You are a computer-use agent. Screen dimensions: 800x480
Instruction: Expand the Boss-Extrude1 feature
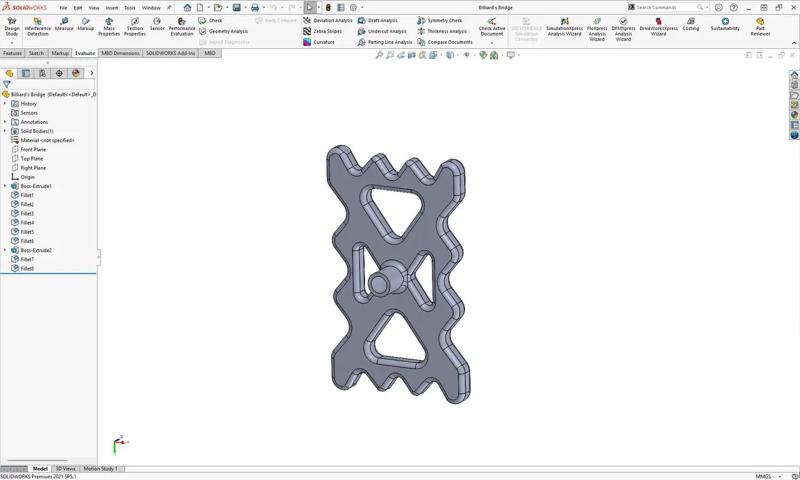[5, 186]
